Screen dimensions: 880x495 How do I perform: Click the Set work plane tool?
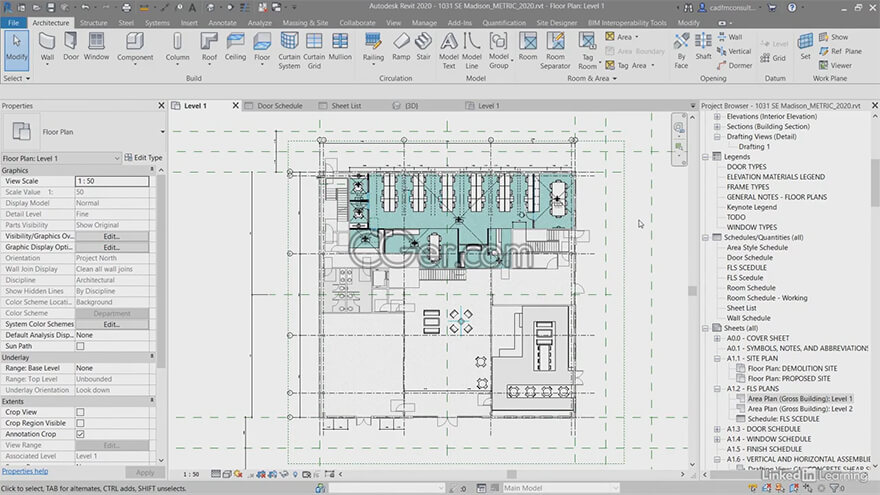(x=805, y=47)
